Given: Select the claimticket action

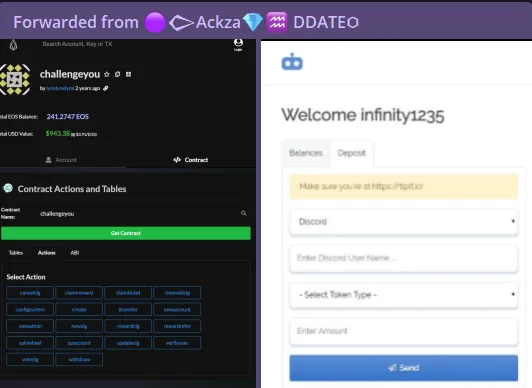Looking at the screenshot, I should pyautogui.click(x=128, y=293).
